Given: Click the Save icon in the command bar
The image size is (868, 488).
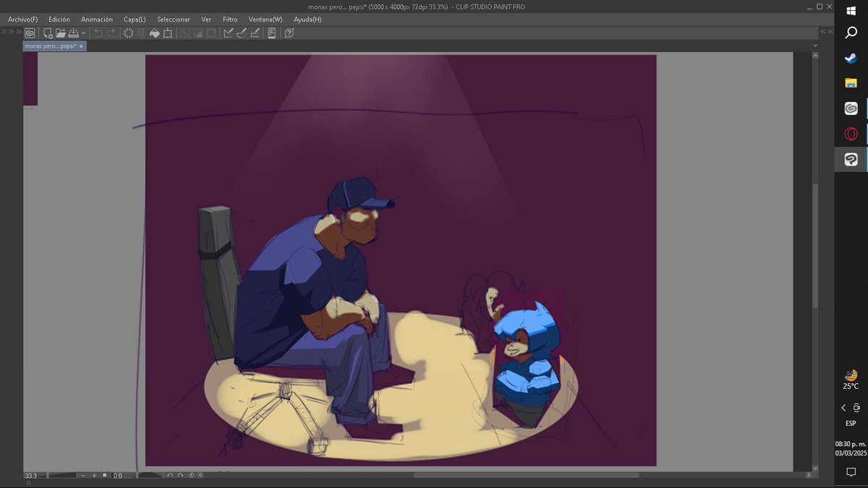Looking at the screenshot, I should [73, 33].
